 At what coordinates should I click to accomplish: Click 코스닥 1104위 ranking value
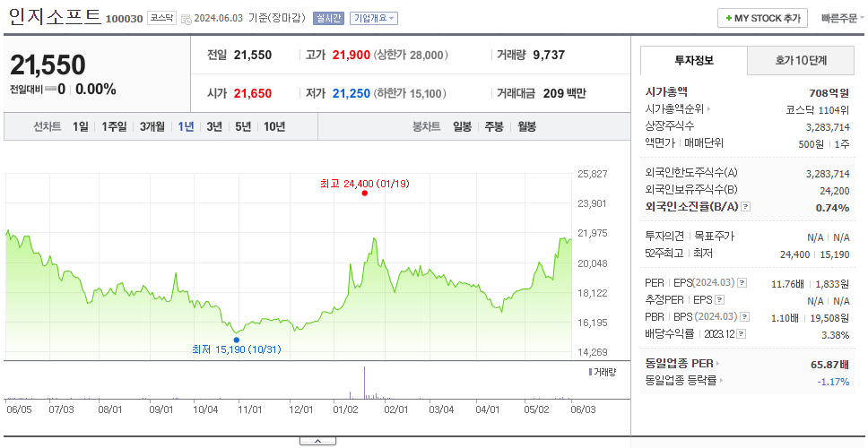click(818, 109)
